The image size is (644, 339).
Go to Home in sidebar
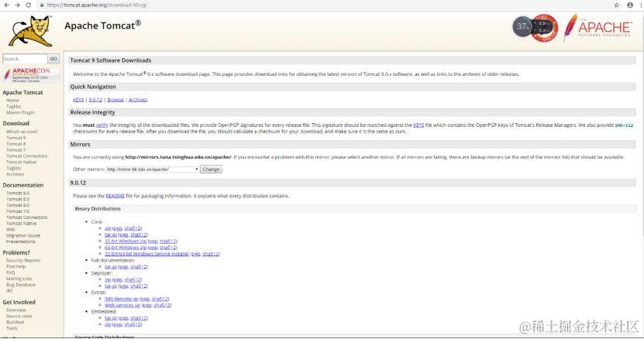[12, 100]
